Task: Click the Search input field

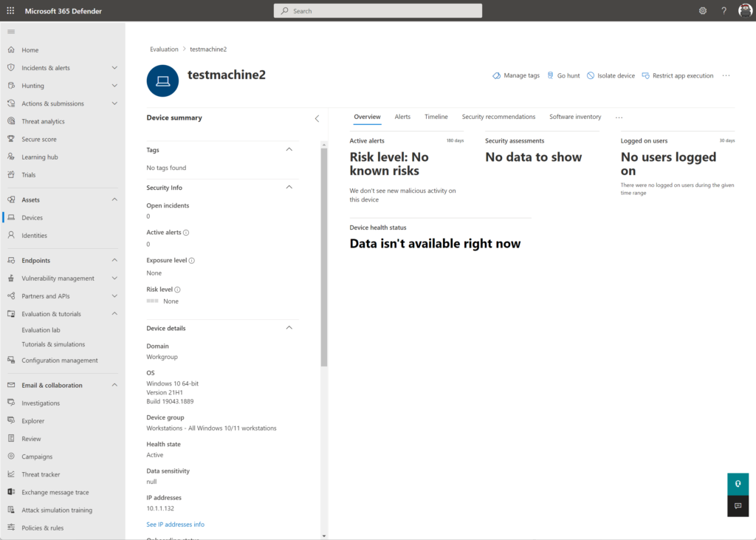Action: [x=378, y=10]
